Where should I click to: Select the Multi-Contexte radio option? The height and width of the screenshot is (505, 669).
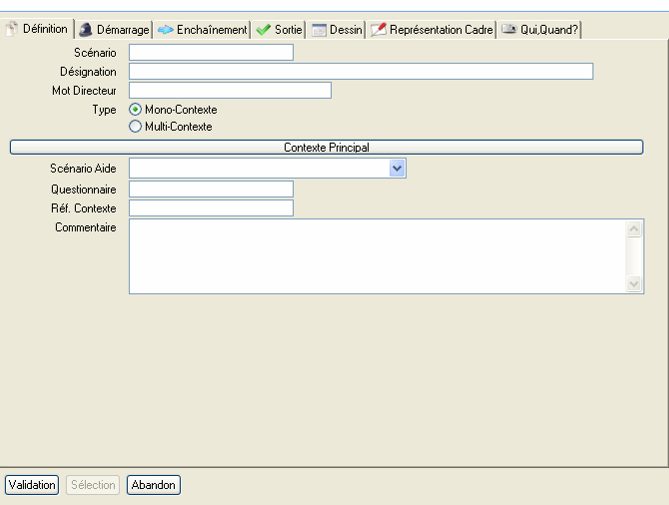tap(136, 127)
